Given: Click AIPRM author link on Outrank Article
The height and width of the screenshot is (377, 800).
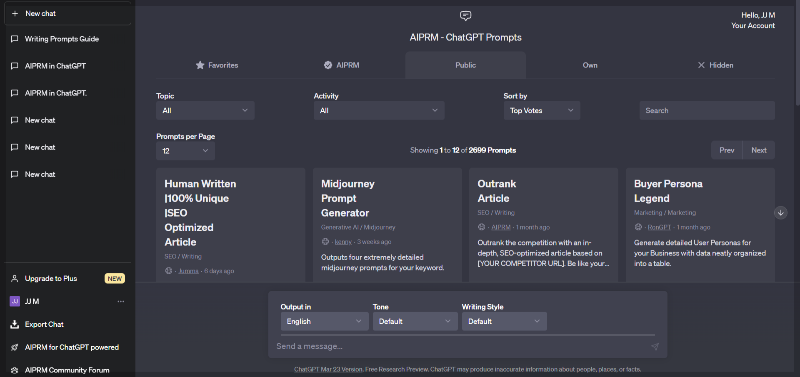Looking at the screenshot, I should (501, 227).
